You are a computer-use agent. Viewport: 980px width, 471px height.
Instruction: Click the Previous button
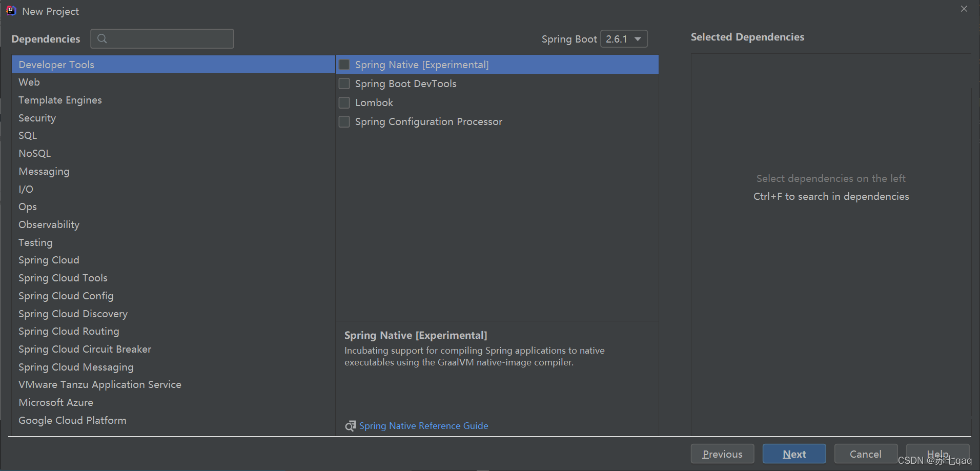click(x=722, y=454)
